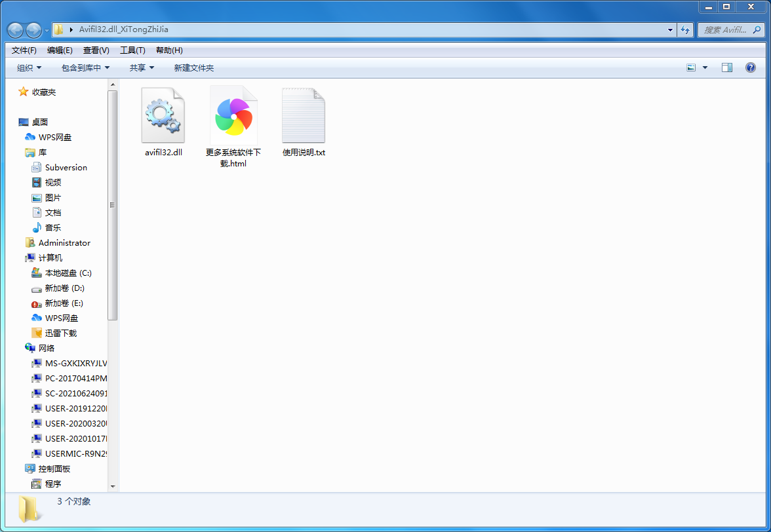This screenshot has height=532, width=771.
Task: Click the sidebar scrollbar down arrow
Action: coord(113,486)
